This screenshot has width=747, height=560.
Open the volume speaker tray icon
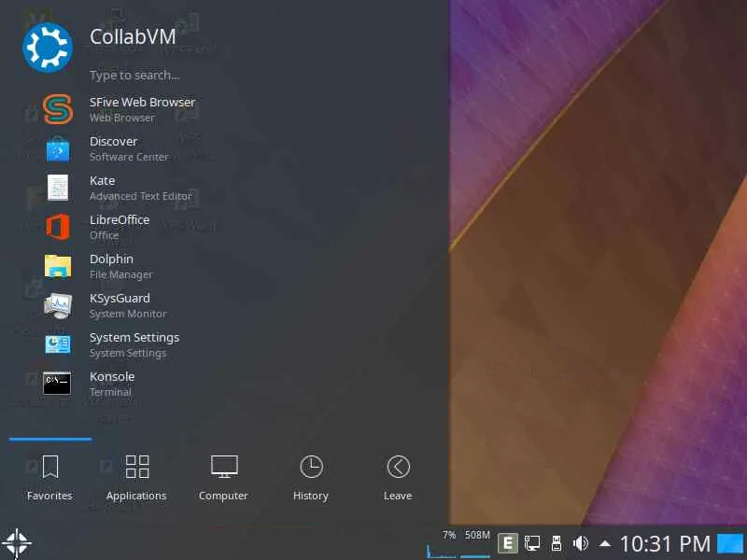[580, 543]
